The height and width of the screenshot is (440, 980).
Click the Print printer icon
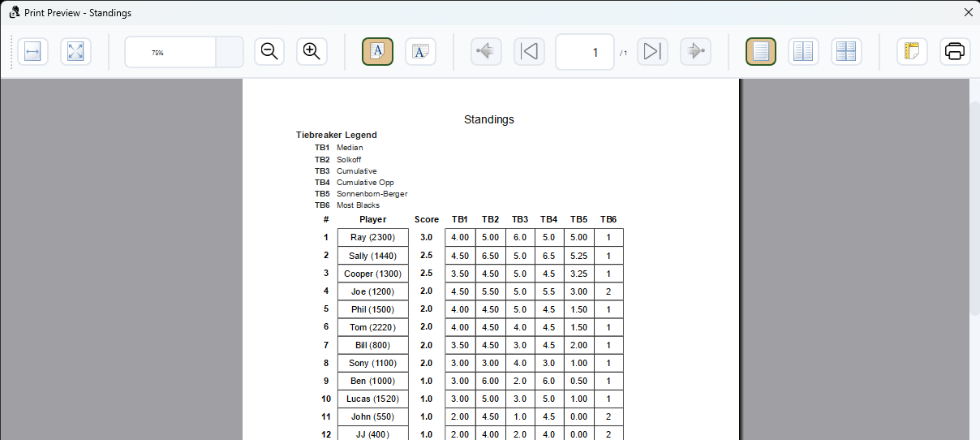click(x=955, y=52)
